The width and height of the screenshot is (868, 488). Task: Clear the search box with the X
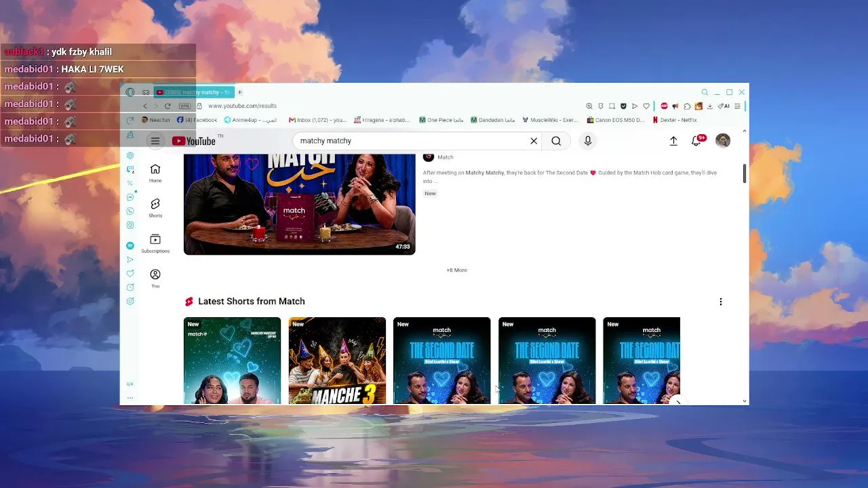[534, 141]
